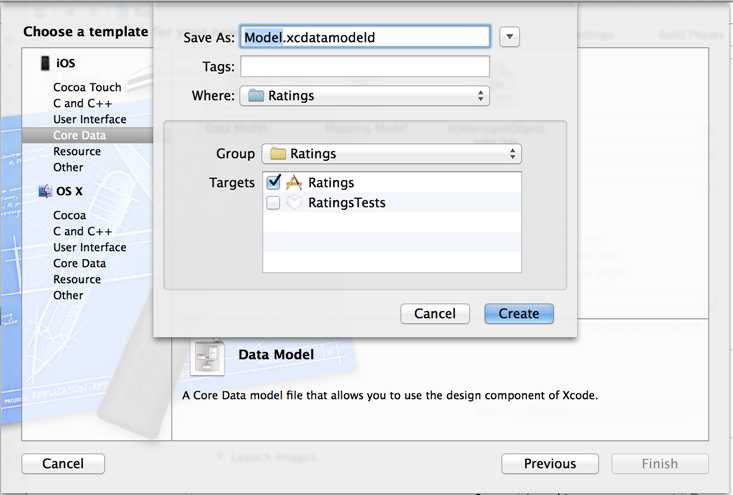Click the Create button

point(519,313)
